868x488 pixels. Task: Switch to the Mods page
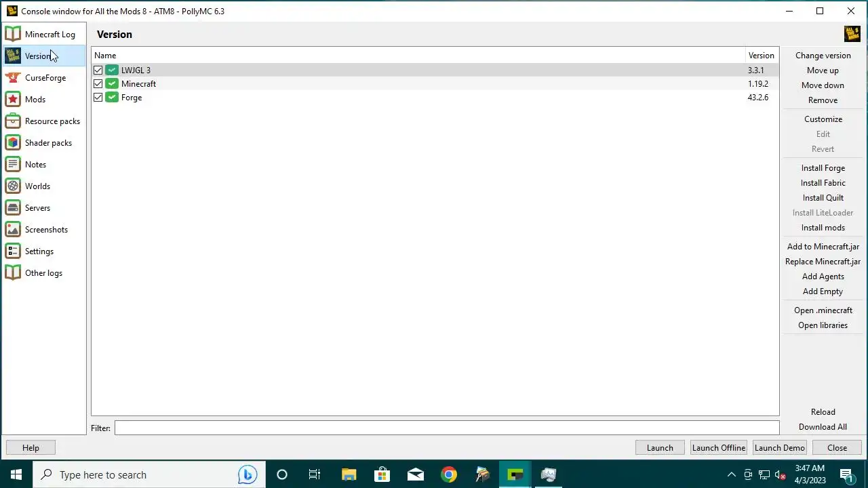pyautogui.click(x=44, y=100)
